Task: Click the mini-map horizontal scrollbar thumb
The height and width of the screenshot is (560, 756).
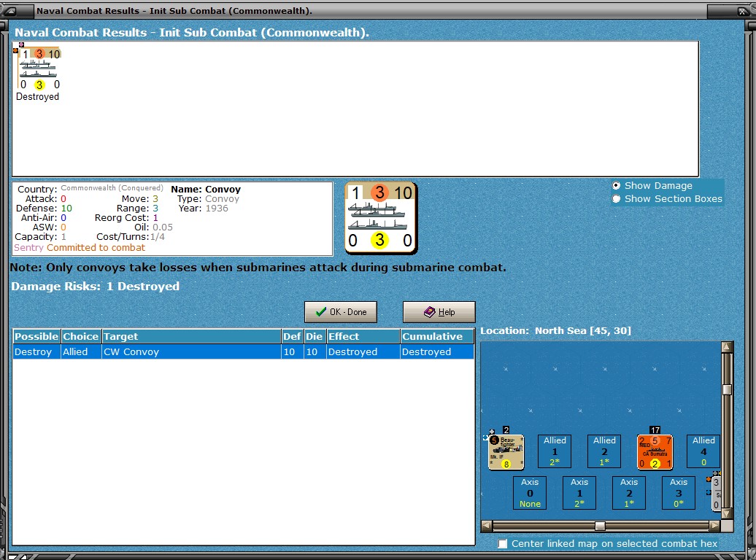Action: coord(600,526)
